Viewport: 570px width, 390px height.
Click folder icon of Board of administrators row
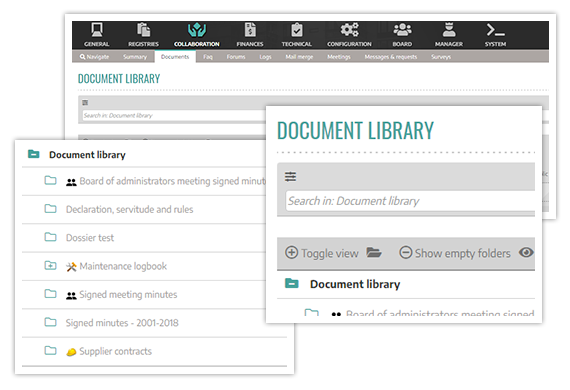click(51, 180)
